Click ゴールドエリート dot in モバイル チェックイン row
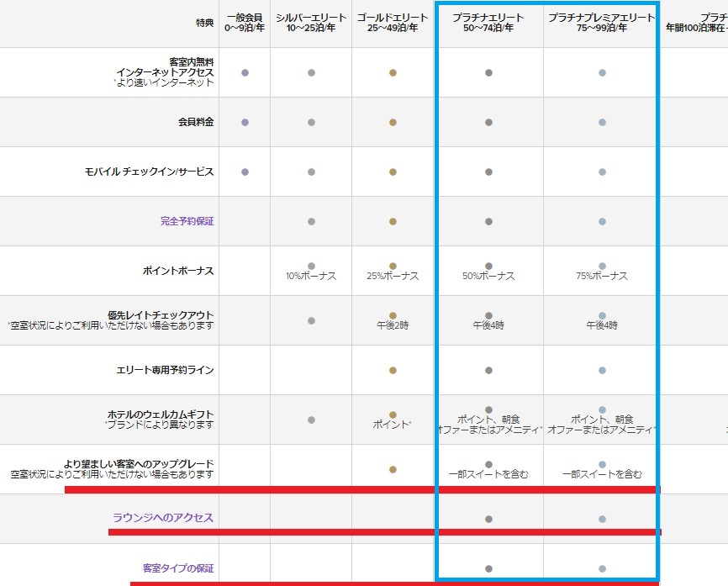Image resolution: width=728 pixels, height=586 pixels. (393, 172)
